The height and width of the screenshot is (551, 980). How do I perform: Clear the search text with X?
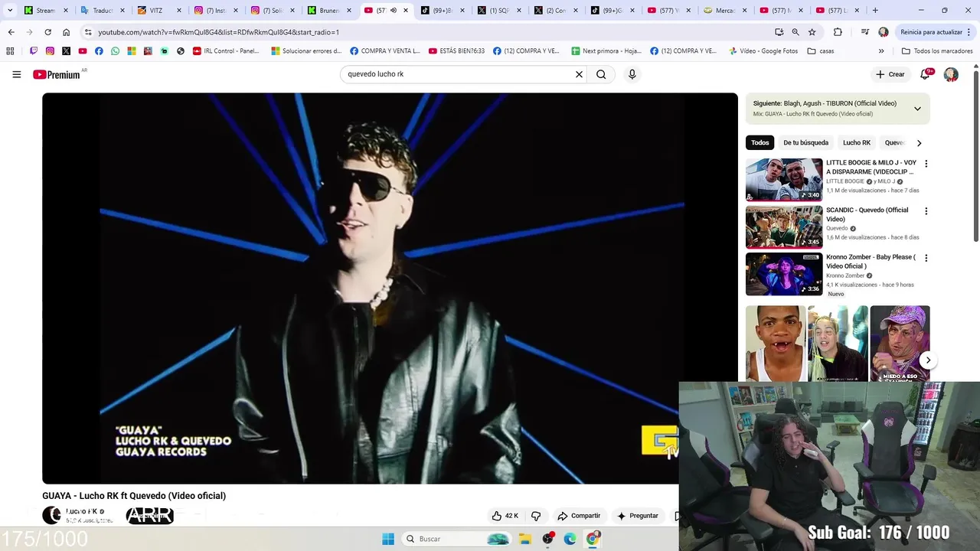pyautogui.click(x=580, y=74)
